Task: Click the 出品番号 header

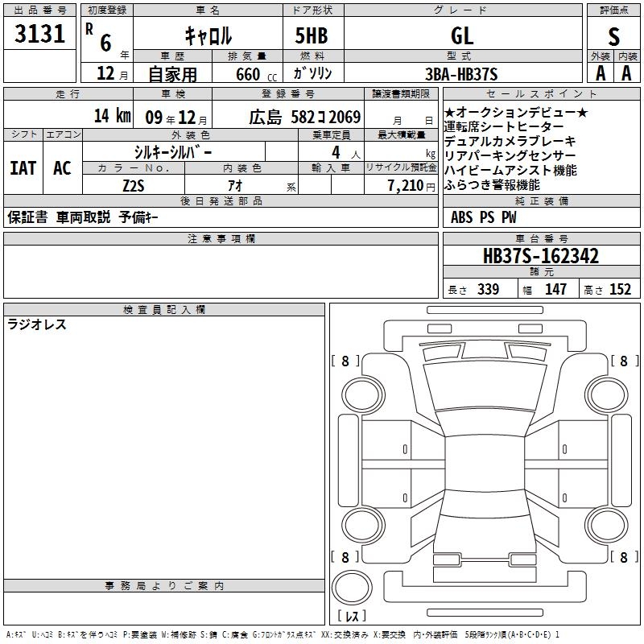Action: click(39, 10)
